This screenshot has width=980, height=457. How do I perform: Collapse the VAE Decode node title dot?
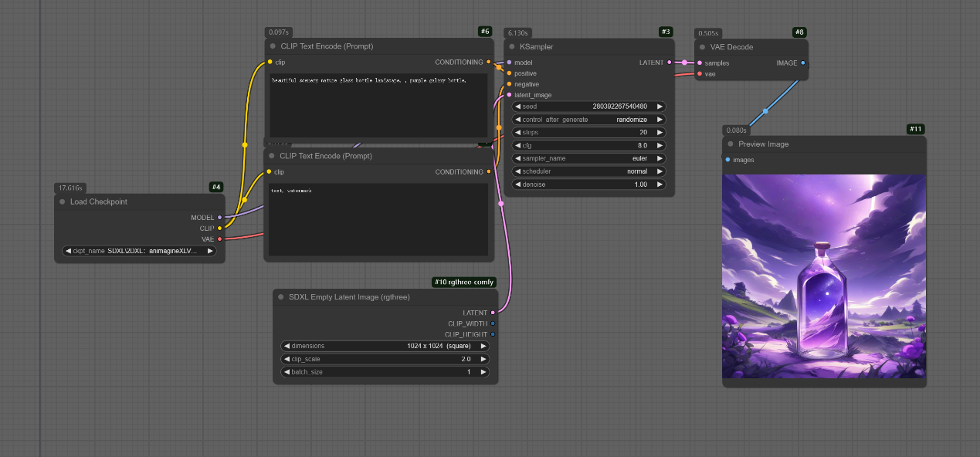[702, 47]
